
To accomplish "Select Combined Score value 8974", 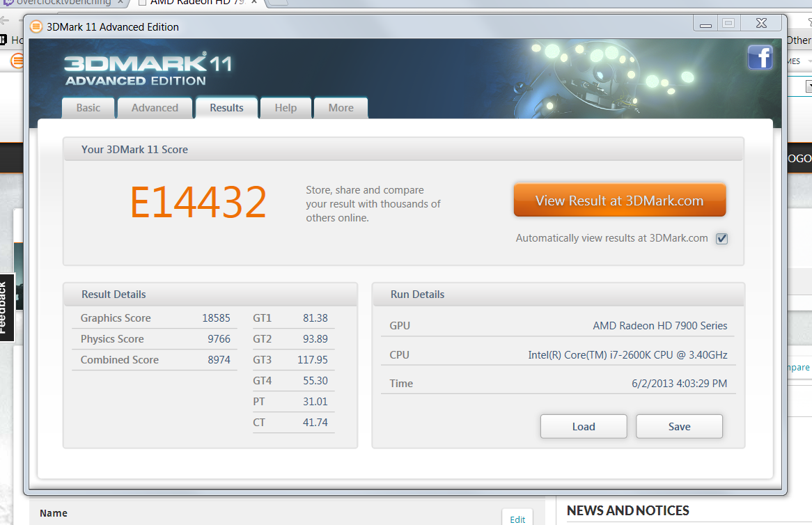I will click(x=219, y=359).
